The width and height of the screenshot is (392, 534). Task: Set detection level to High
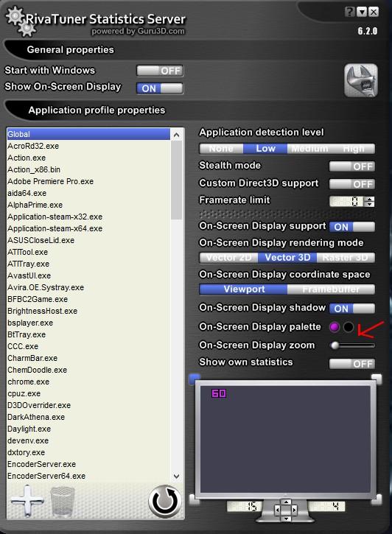[353, 149]
